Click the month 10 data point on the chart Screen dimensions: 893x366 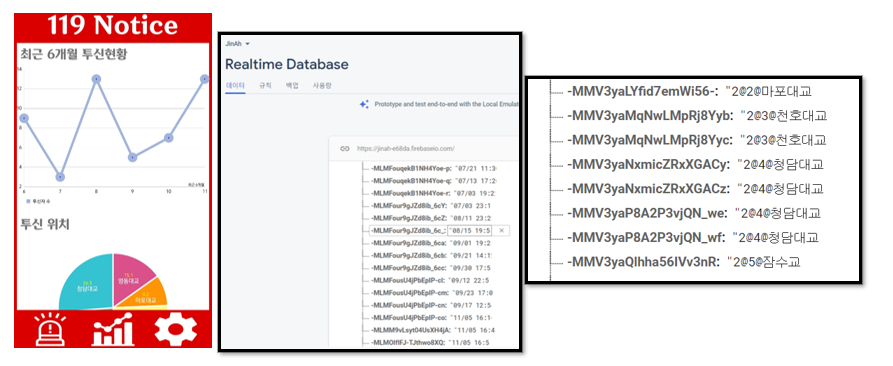[x=169, y=138]
